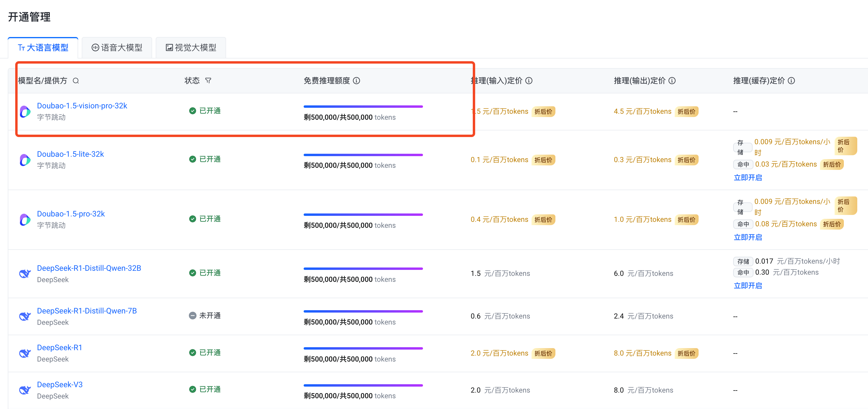Screen dimensions: 868x409
Task: Click the free quota bar for Doubao-1.5-vision-pro-32k
Action: [x=363, y=107]
